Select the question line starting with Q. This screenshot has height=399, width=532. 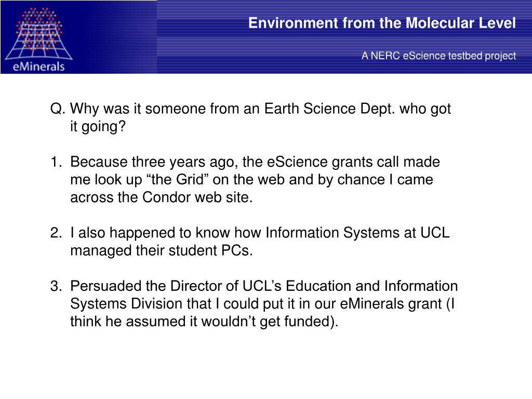pos(250,109)
